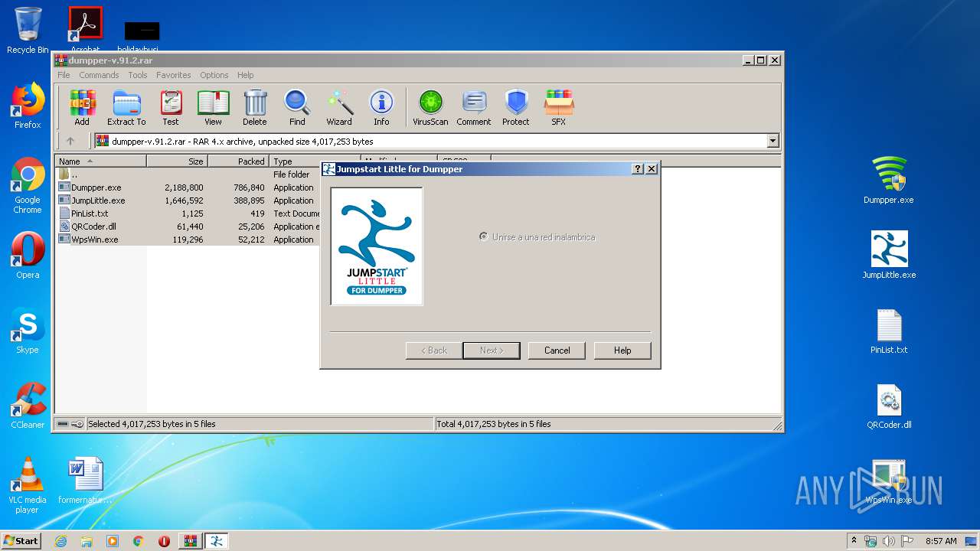The image size is (980, 551).
Task: Click the View toolbar icon
Action: pyautogui.click(x=213, y=107)
